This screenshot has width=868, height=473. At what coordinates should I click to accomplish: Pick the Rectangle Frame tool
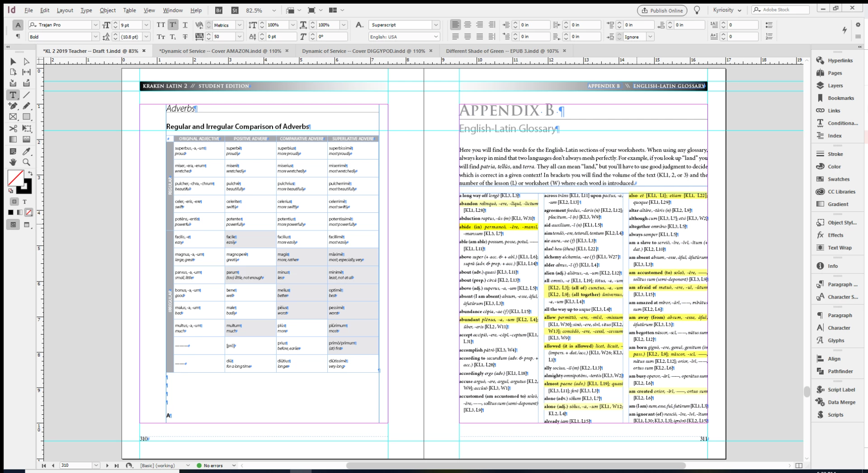coord(13,117)
